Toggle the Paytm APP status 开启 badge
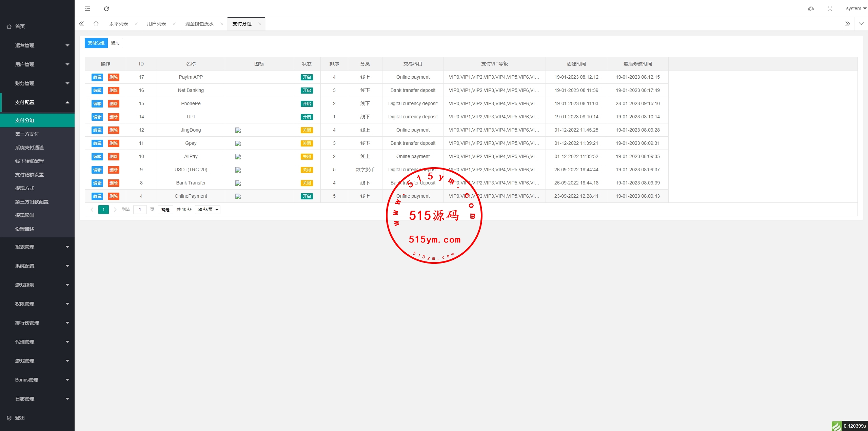This screenshot has height=431, width=868. [307, 77]
